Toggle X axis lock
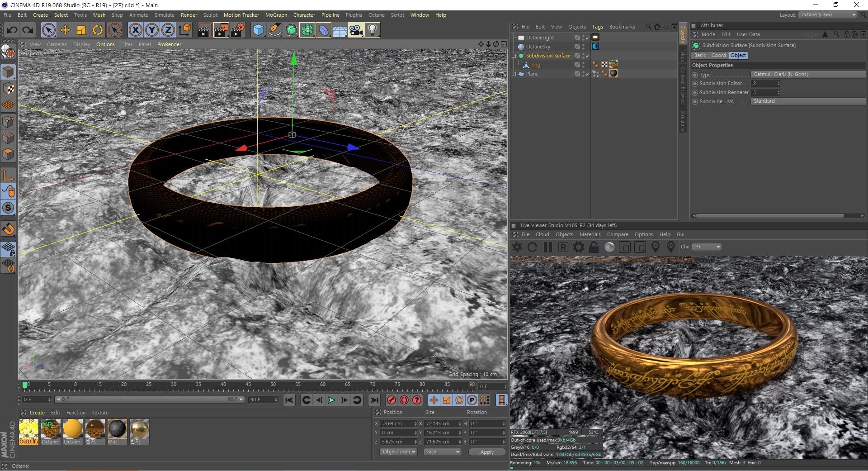868x471 pixels. (x=135, y=30)
